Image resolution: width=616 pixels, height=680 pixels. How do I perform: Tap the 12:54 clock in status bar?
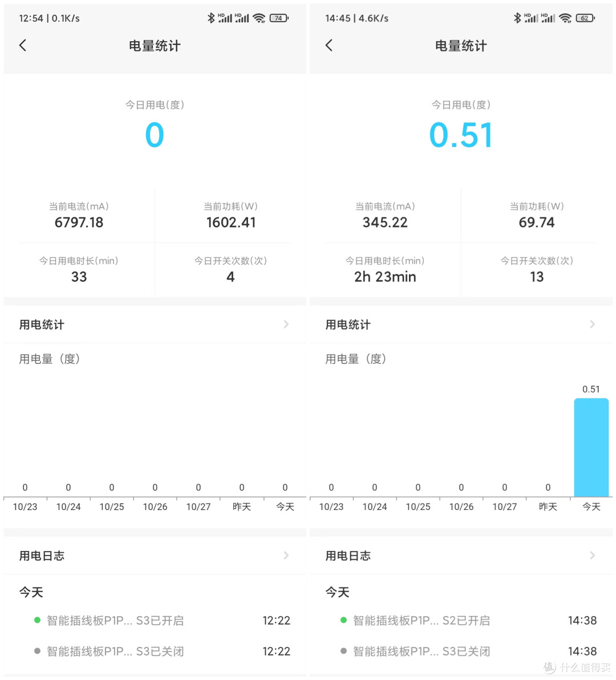click(x=31, y=18)
